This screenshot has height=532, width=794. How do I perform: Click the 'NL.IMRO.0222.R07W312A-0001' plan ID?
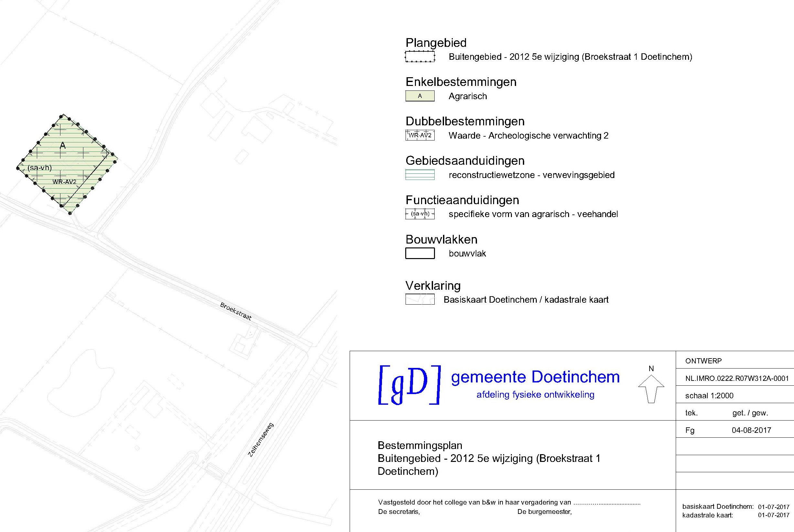[737, 378]
